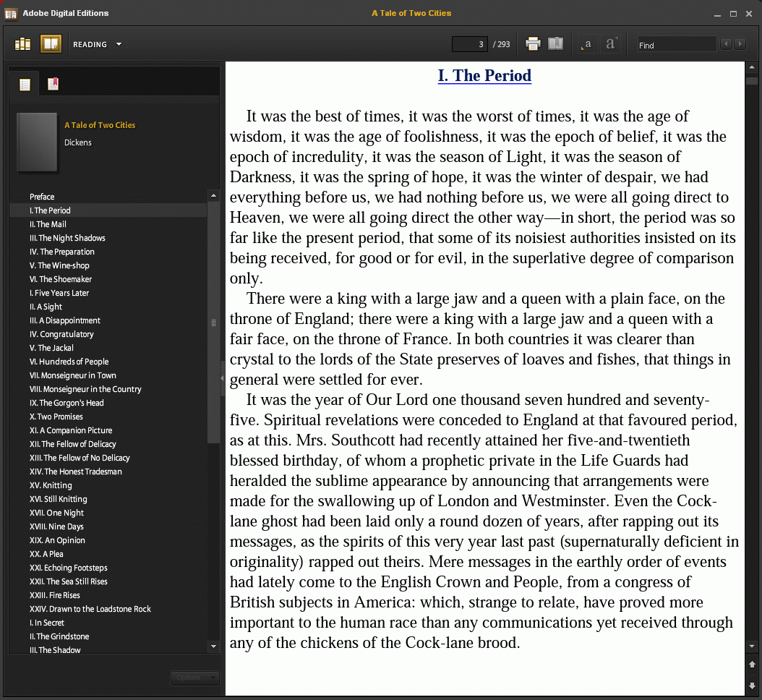Collapse the navigation panel splitter arrow

[x=222, y=378]
